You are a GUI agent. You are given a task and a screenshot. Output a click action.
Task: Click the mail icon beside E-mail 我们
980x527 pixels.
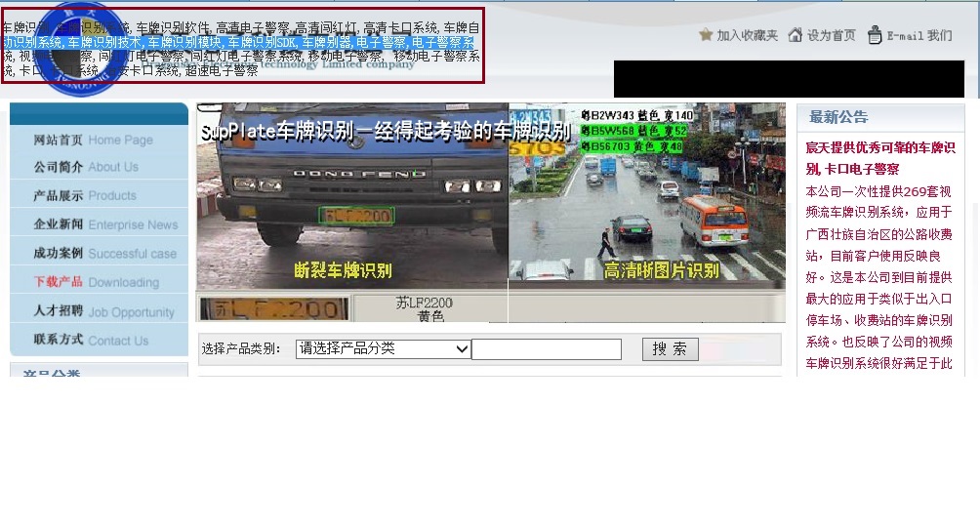coord(875,35)
